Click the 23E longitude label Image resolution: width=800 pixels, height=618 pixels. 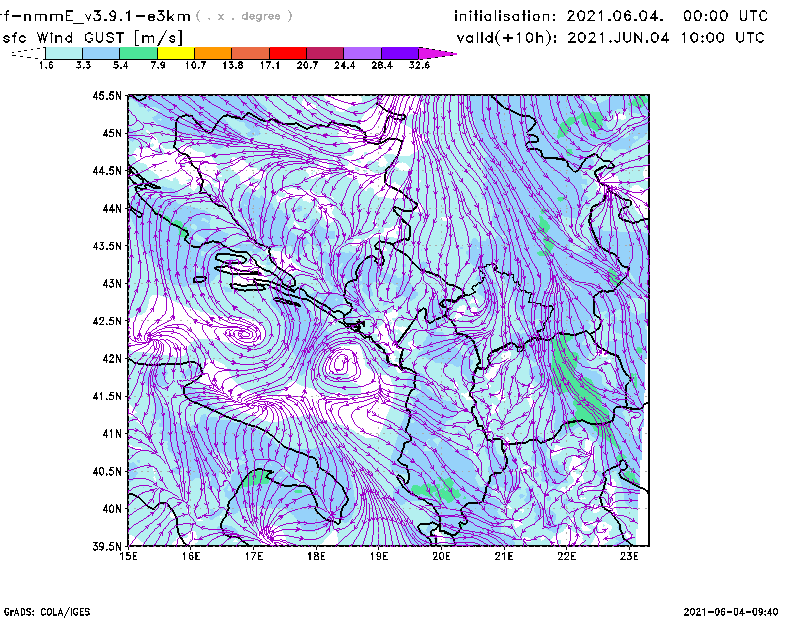(629, 556)
